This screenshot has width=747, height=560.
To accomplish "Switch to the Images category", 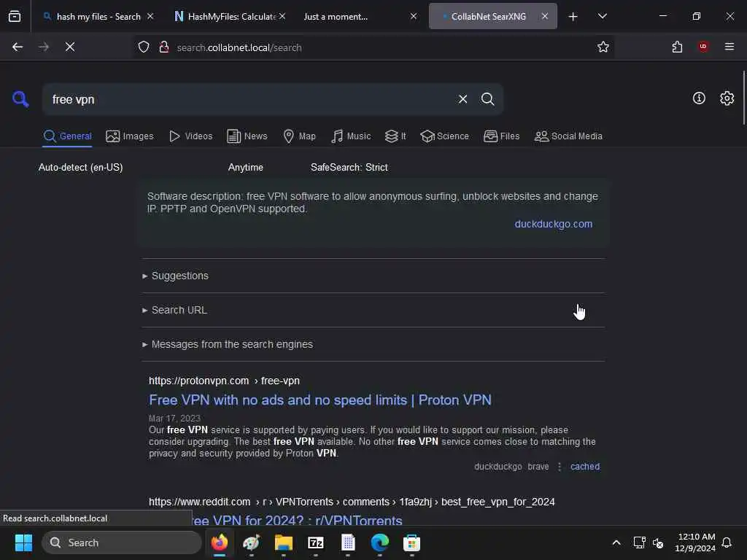I will click(x=130, y=136).
